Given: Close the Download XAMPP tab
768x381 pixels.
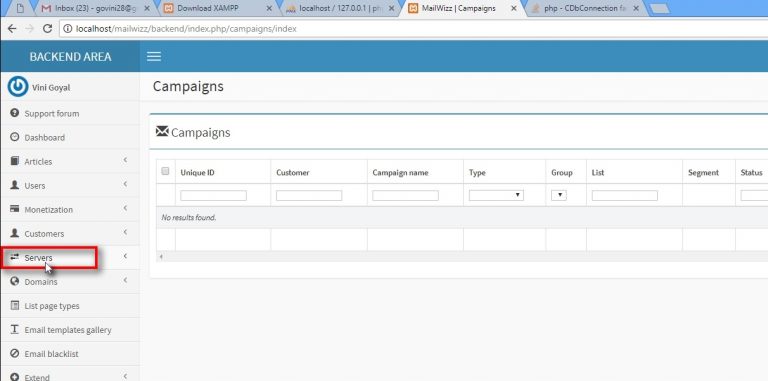Looking at the screenshot, I should point(269,8).
